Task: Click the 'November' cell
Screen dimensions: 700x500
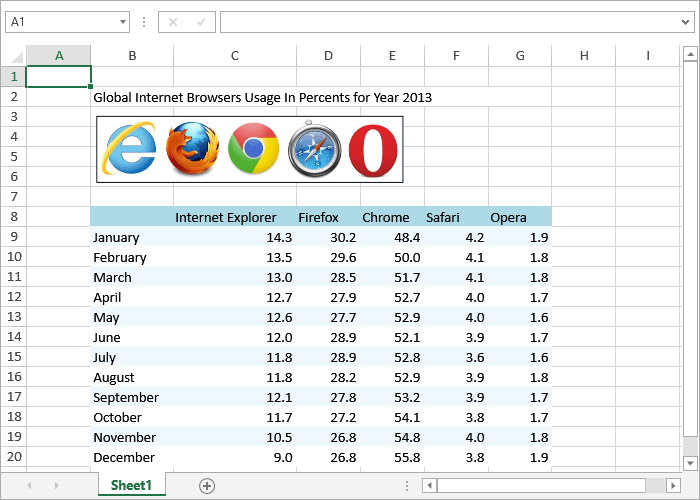Action: (x=132, y=437)
